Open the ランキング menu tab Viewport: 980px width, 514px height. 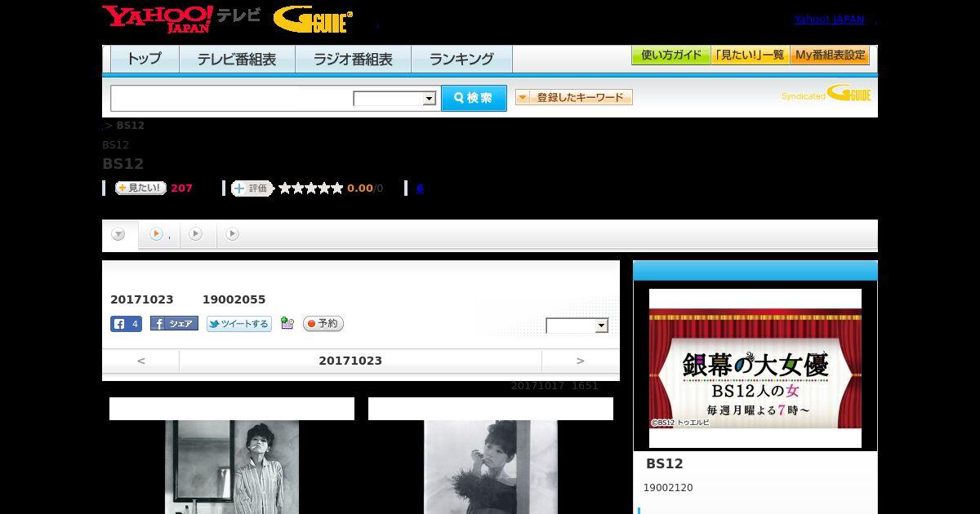pyautogui.click(x=461, y=59)
